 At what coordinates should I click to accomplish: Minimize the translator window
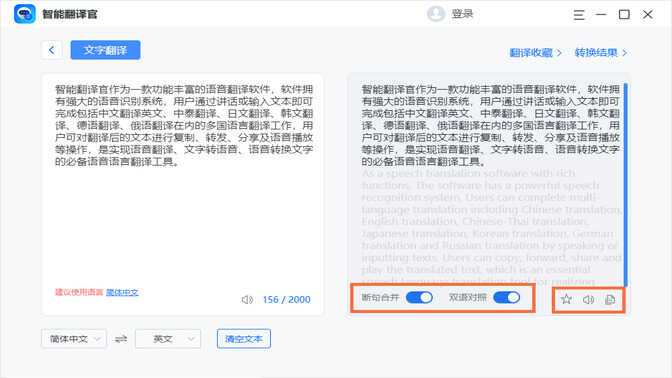pyautogui.click(x=601, y=15)
